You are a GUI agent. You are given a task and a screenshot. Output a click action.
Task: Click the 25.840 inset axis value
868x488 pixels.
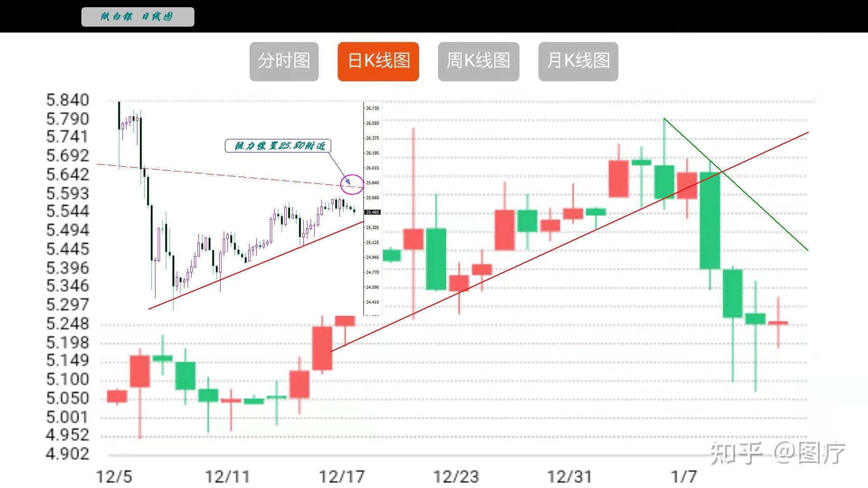pos(373,183)
